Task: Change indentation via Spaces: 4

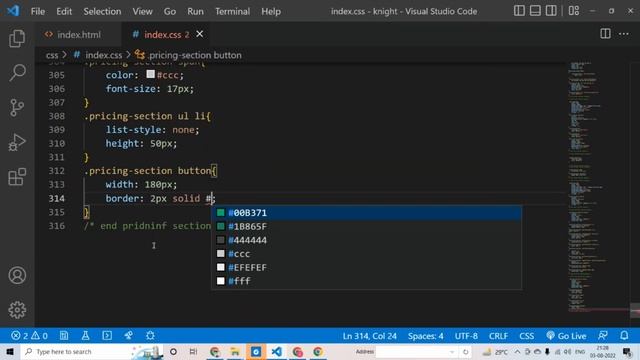Action: tap(425, 336)
